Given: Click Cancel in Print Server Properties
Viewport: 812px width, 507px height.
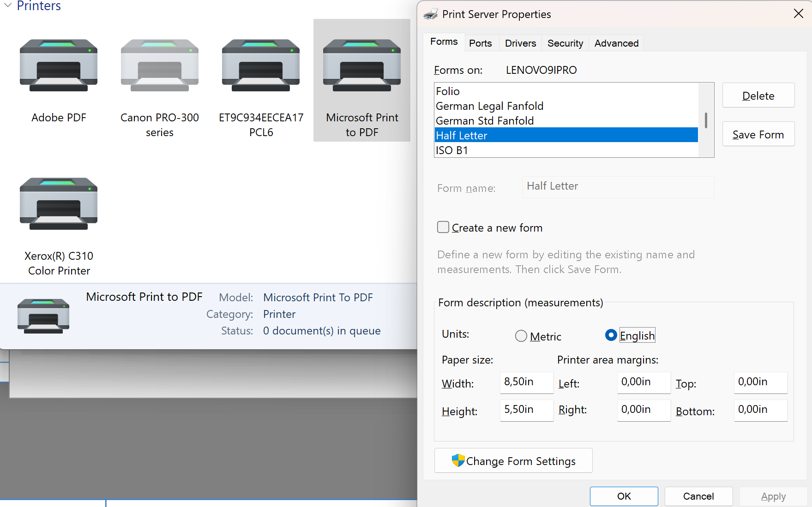Looking at the screenshot, I should click(x=698, y=496).
